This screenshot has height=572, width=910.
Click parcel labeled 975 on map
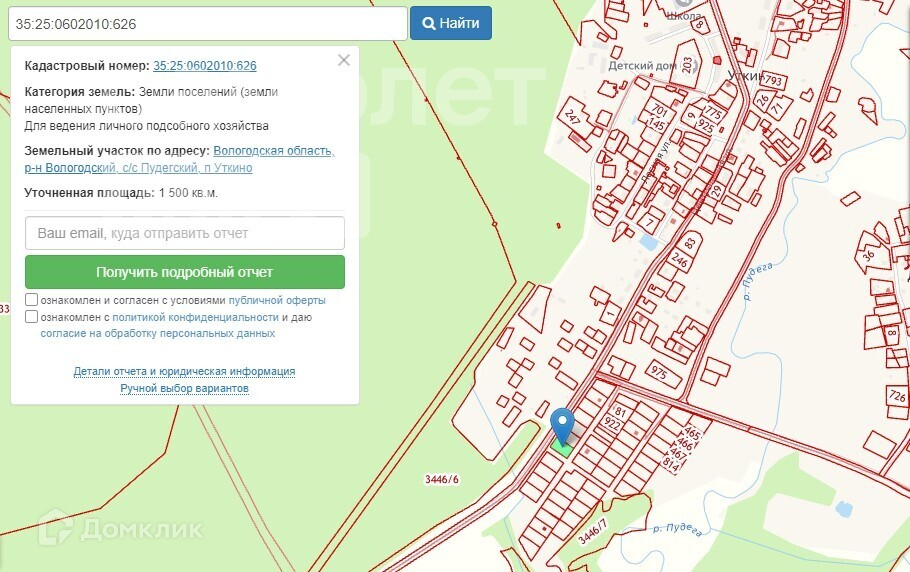(x=658, y=372)
